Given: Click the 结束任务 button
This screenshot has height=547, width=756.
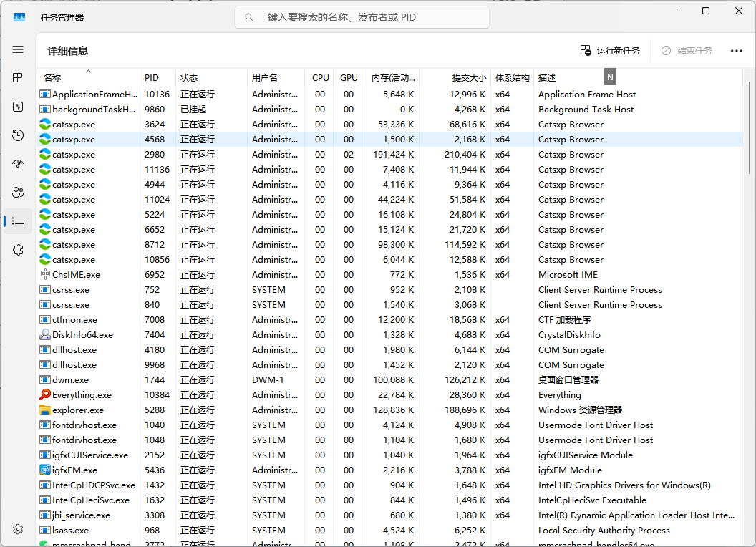Looking at the screenshot, I should click(x=687, y=51).
